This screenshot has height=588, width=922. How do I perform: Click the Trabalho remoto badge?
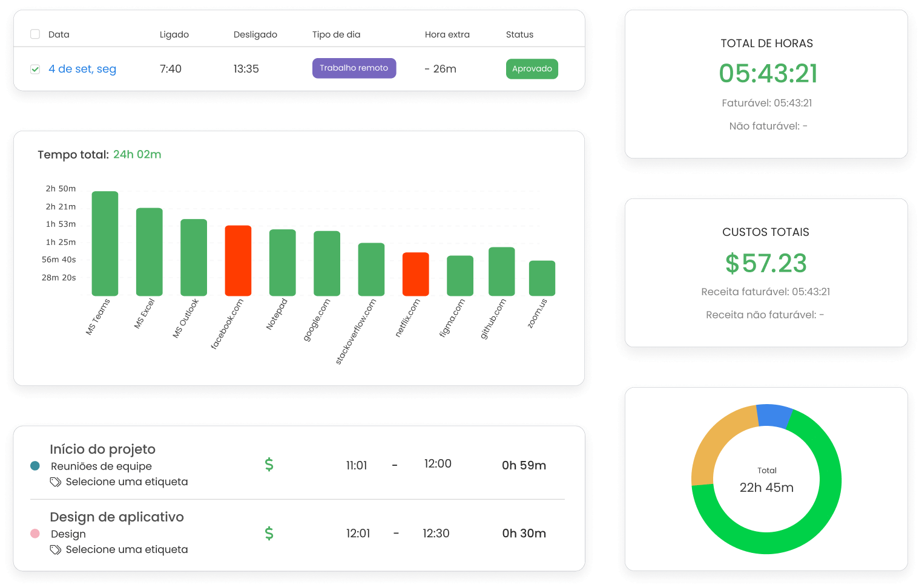(x=354, y=68)
